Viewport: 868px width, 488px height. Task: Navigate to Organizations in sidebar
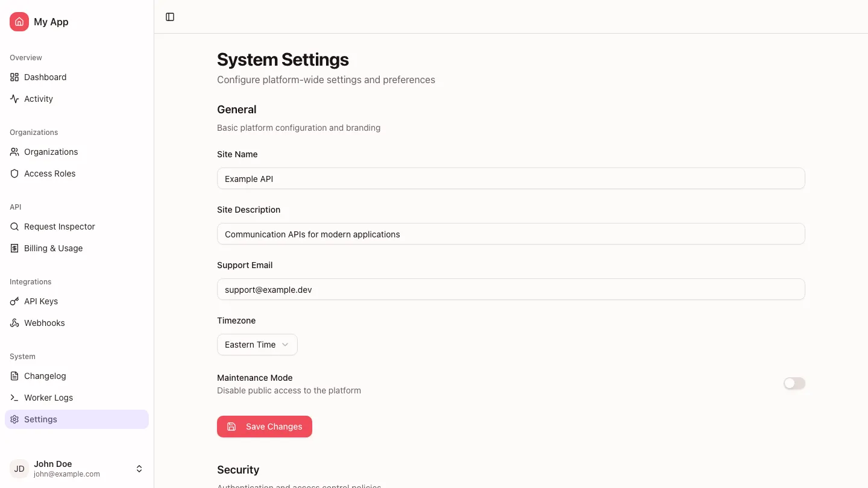[51, 152]
